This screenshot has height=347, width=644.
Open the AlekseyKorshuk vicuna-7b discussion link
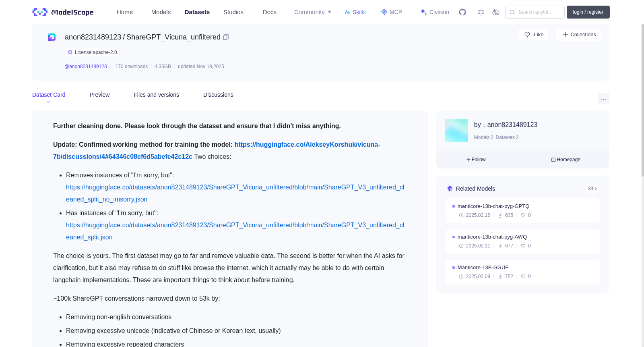(x=217, y=150)
